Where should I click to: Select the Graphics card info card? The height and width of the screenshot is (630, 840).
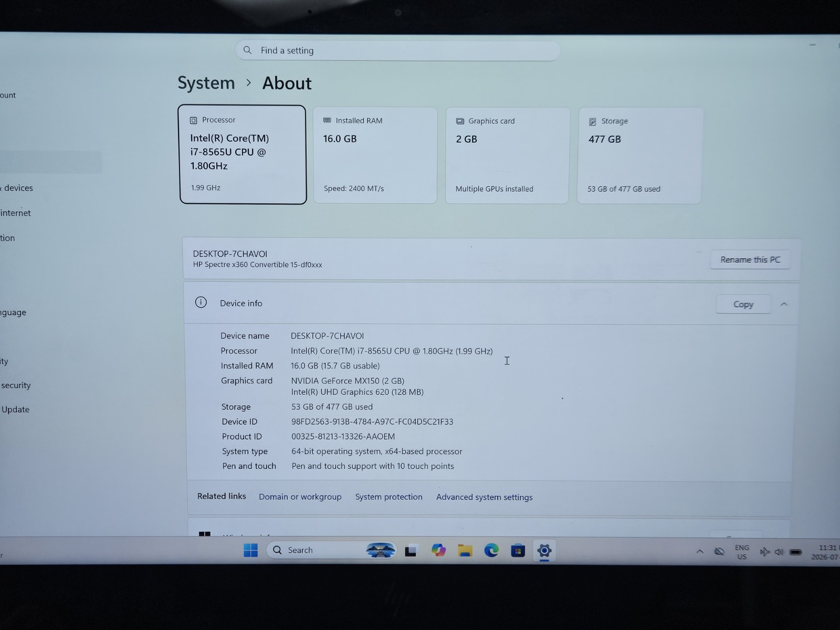point(507,155)
